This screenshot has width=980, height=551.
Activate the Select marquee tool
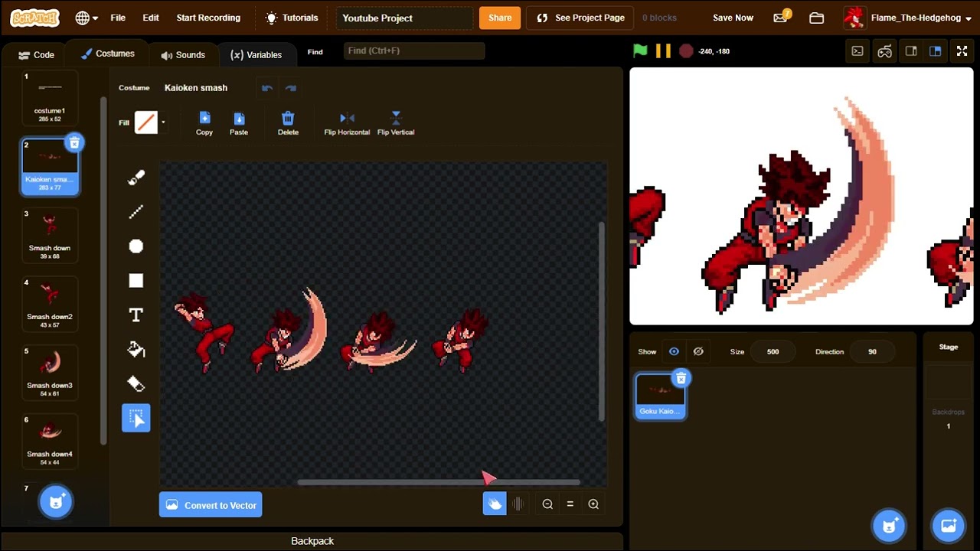click(x=136, y=418)
